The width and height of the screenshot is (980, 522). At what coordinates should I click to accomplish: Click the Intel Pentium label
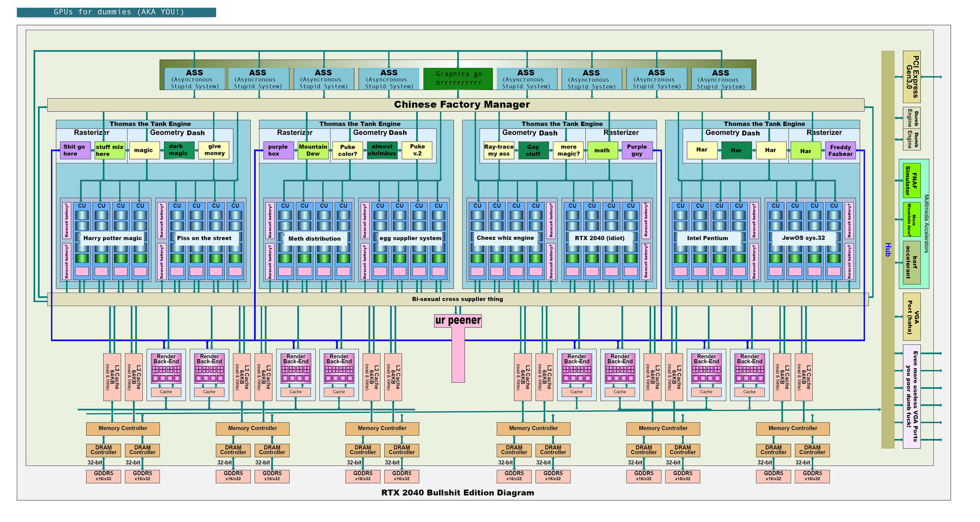click(707, 238)
